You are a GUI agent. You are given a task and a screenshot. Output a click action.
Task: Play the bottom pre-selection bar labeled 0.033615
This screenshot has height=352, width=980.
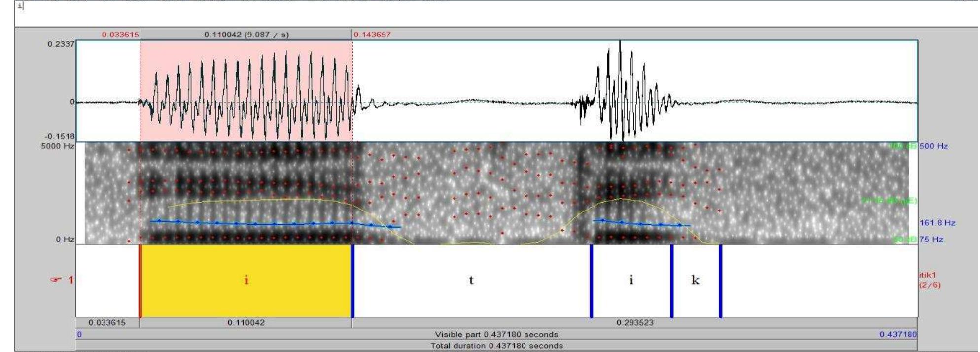point(107,323)
